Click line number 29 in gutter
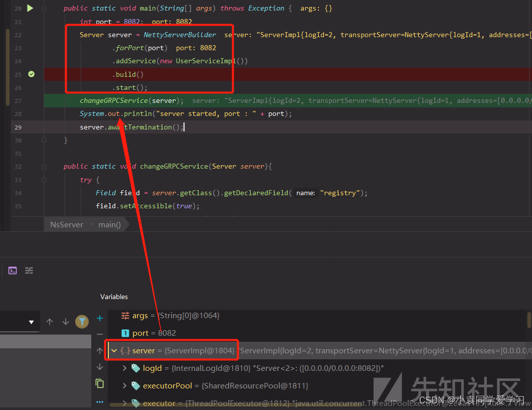 (18, 127)
